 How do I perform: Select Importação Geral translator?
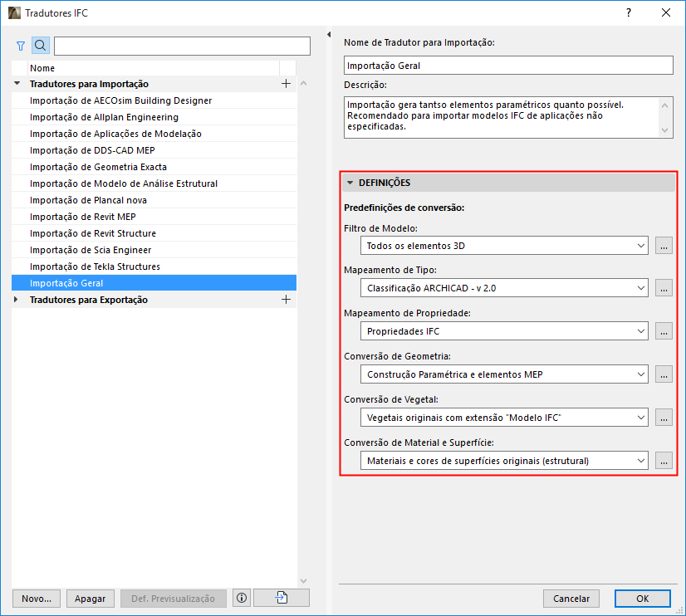(154, 283)
